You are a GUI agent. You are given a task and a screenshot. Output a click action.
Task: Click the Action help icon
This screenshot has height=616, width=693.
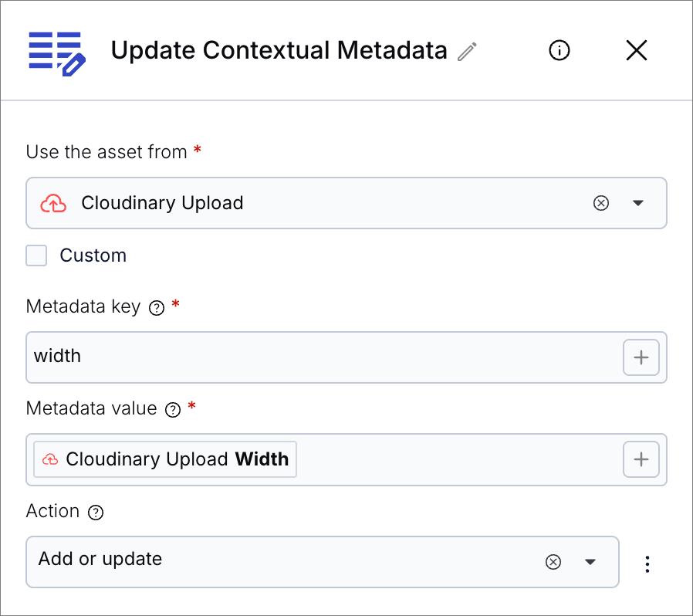(96, 513)
